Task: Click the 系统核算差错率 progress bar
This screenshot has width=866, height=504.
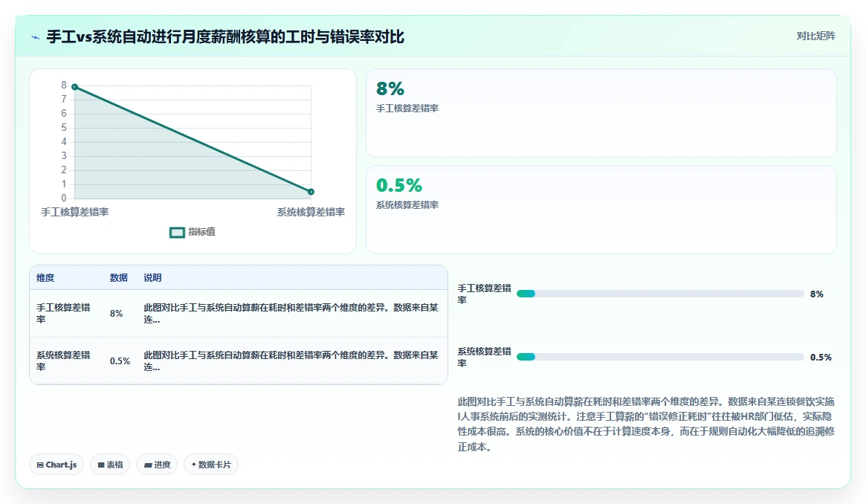Action: click(x=660, y=357)
